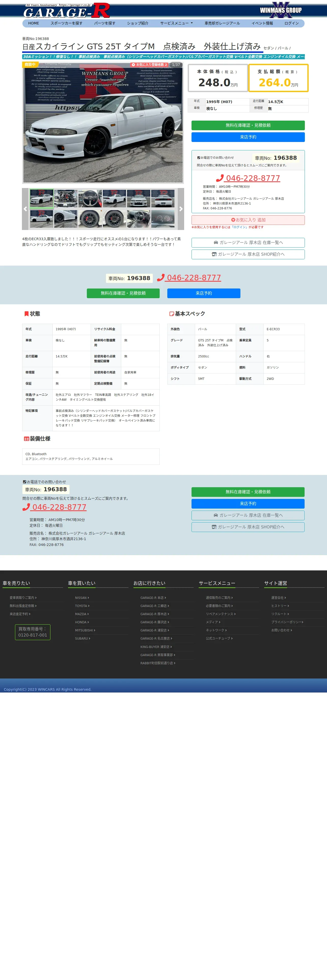Click the GARAGE-R logo in header
327x980 pixels.
[x=67, y=10]
